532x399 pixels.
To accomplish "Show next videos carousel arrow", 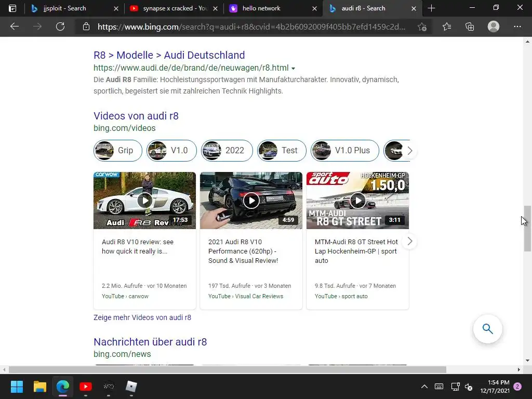I will tap(409, 241).
